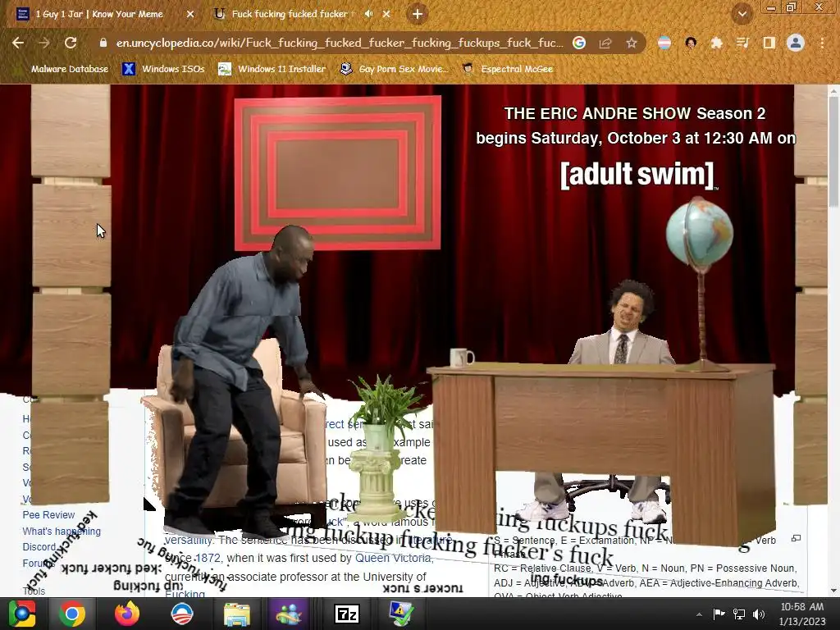This screenshot has height=630, width=840.
Task: View site info lock icon
Action: click(x=103, y=43)
